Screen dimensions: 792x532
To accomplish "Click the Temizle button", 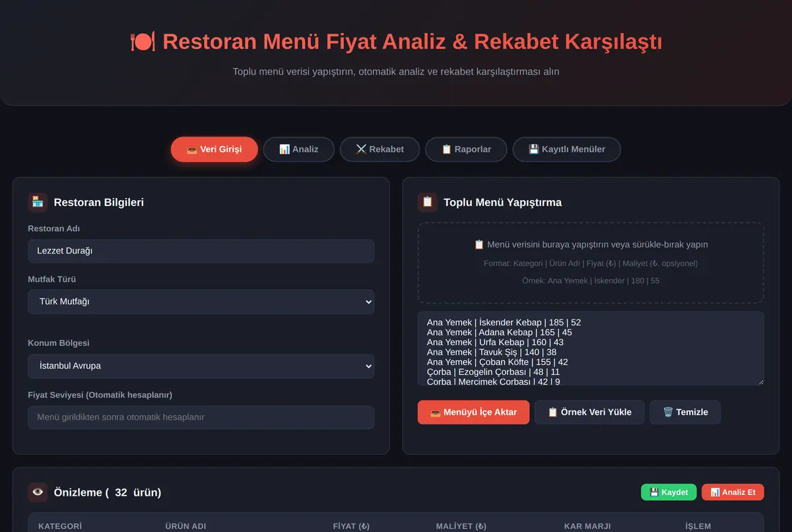I will pyautogui.click(x=685, y=412).
